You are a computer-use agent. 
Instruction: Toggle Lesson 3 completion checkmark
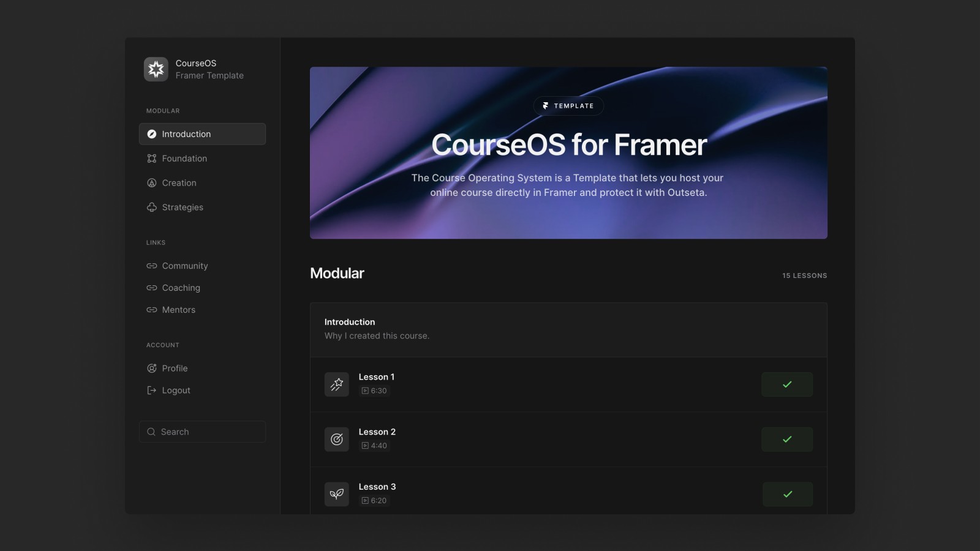[788, 494]
